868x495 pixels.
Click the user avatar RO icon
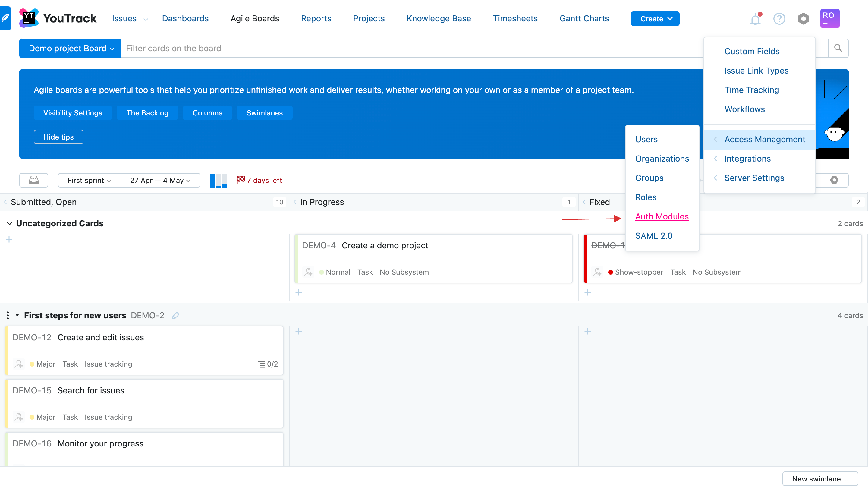coord(829,18)
